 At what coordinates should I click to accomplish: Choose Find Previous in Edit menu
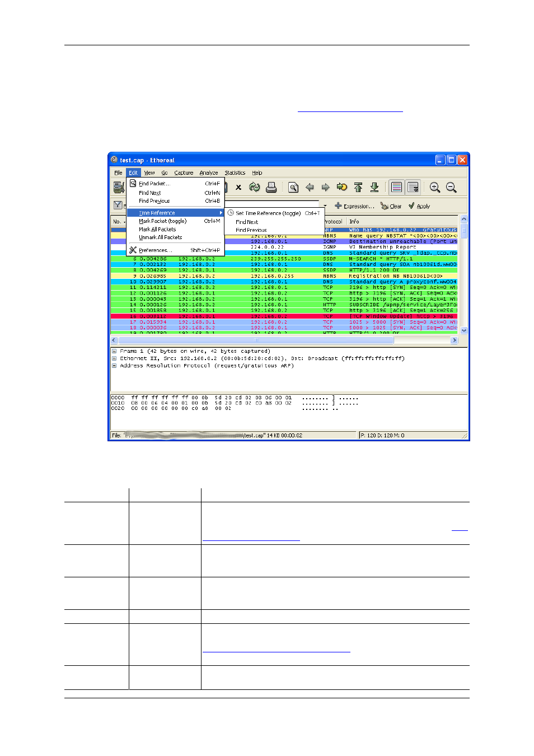click(x=175, y=200)
